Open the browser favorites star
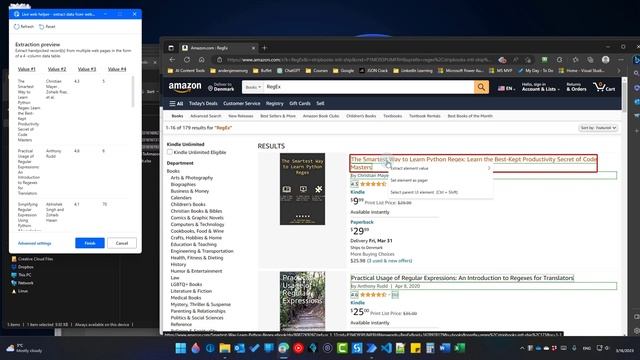This screenshot has width=640, height=360. [x=575, y=60]
